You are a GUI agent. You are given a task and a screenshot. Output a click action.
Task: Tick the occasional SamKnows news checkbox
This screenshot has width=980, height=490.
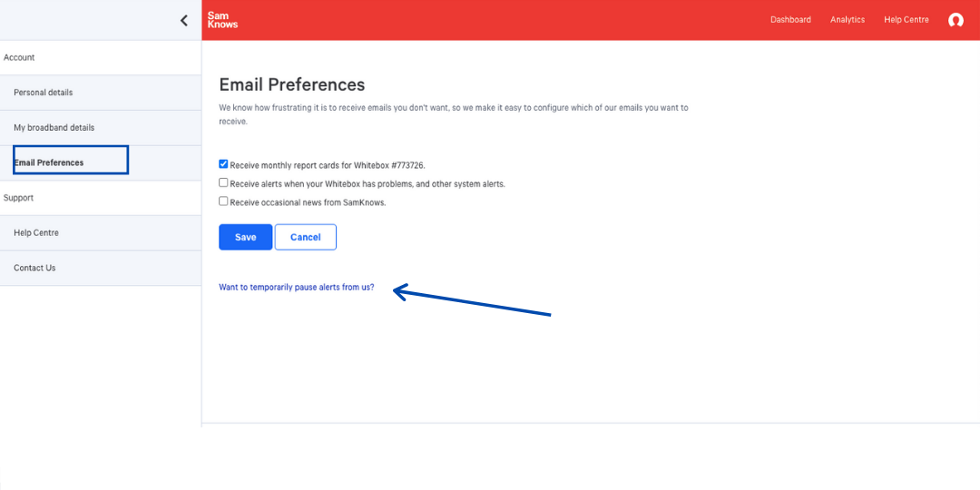tap(223, 201)
